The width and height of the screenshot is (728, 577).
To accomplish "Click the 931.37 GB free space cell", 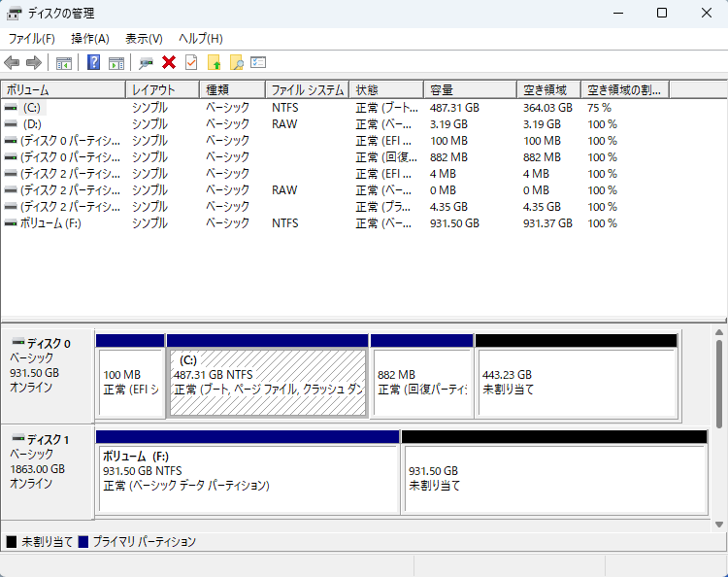I will (x=547, y=223).
